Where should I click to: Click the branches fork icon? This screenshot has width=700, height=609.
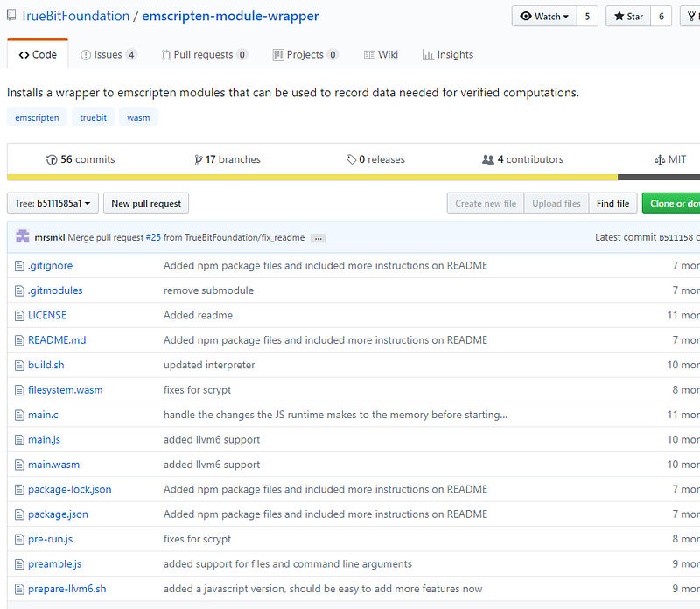[x=199, y=159]
